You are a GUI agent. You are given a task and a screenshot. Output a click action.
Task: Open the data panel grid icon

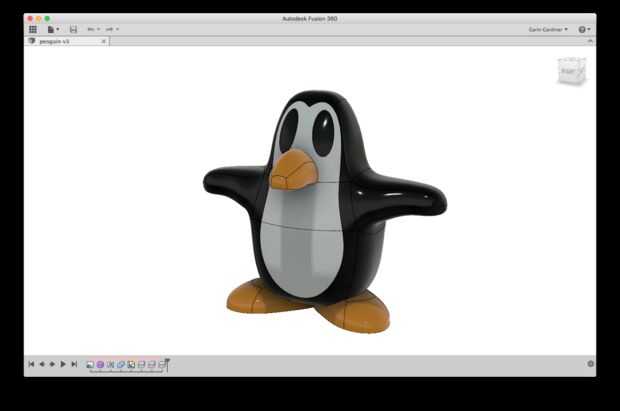click(x=33, y=29)
